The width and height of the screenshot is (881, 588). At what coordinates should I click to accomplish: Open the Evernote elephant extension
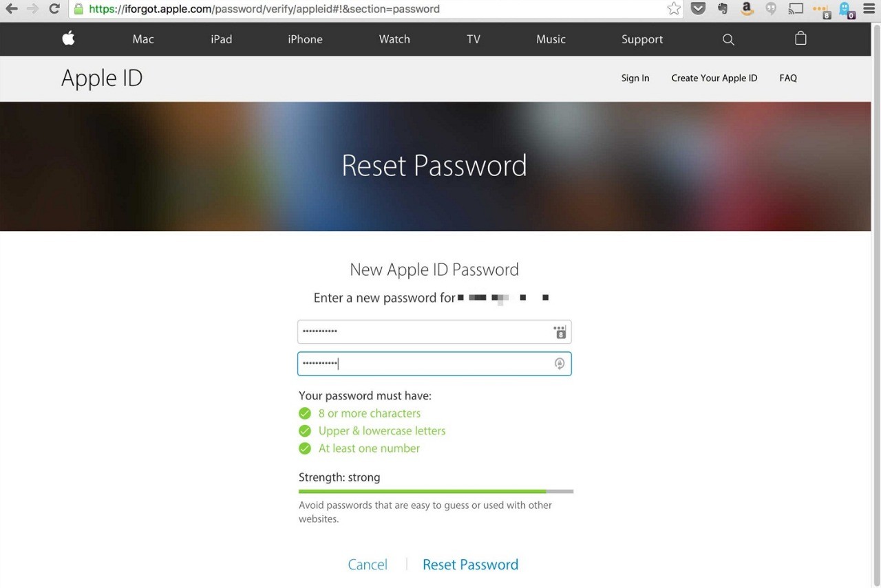tap(723, 9)
